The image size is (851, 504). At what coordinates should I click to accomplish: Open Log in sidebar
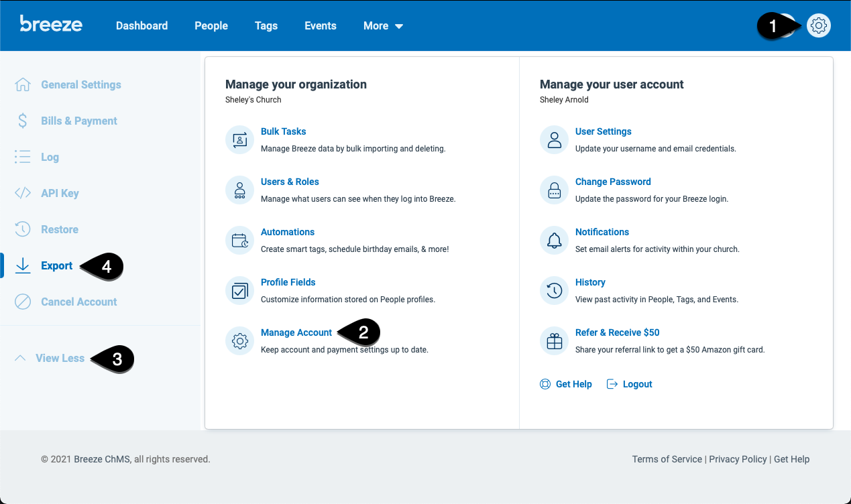click(x=50, y=157)
